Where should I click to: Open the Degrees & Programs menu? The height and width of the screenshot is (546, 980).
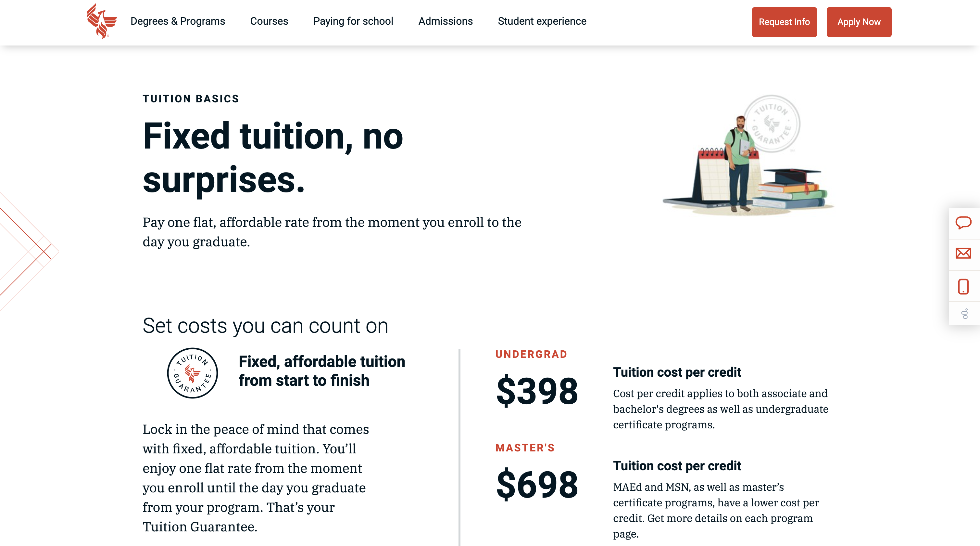point(178,21)
